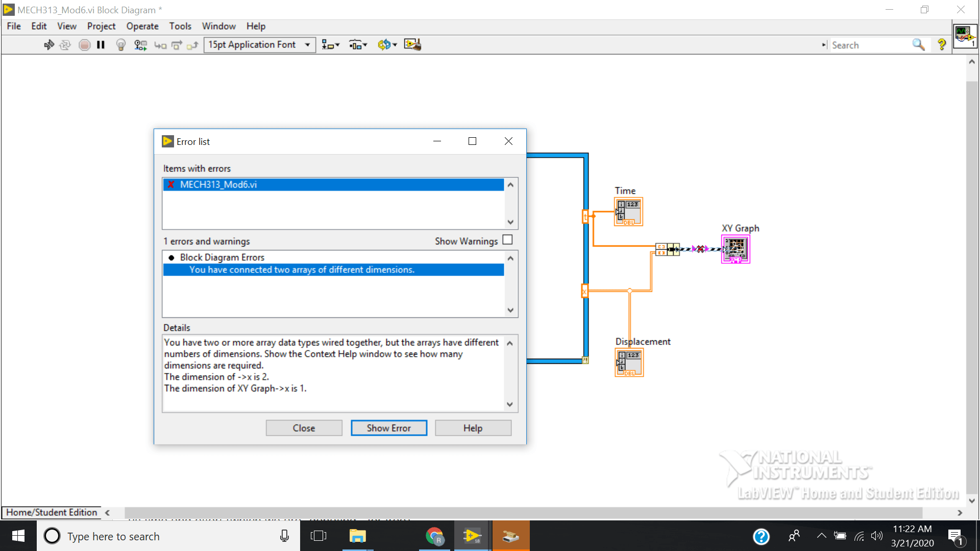
Task: Click the search magnifier icon
Action: (918, 45)
